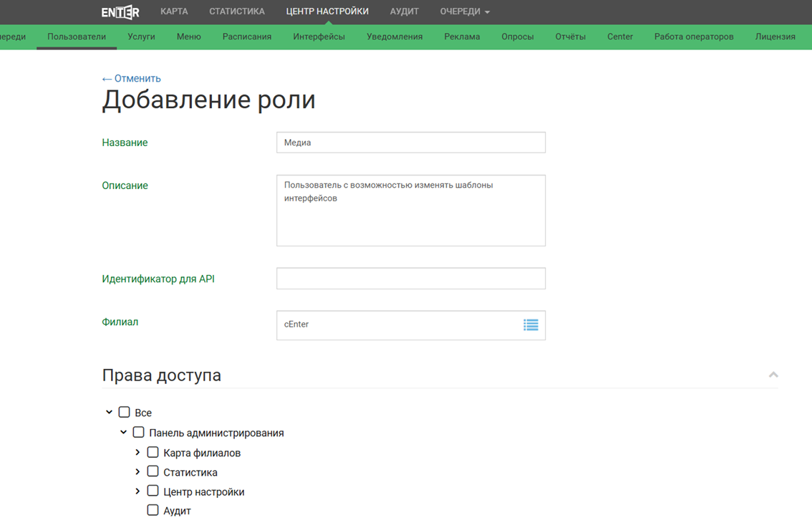Enable the Панель администрирования checkbox
Viewport: 812px width, 523px height.
pyautogui.click(x=139, y=433)
